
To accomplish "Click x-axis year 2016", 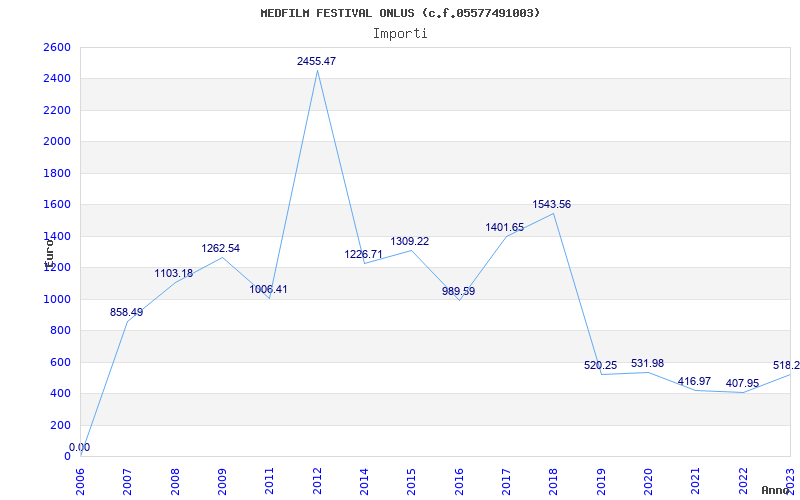I will pyautogui.click(x=459, y=481).
